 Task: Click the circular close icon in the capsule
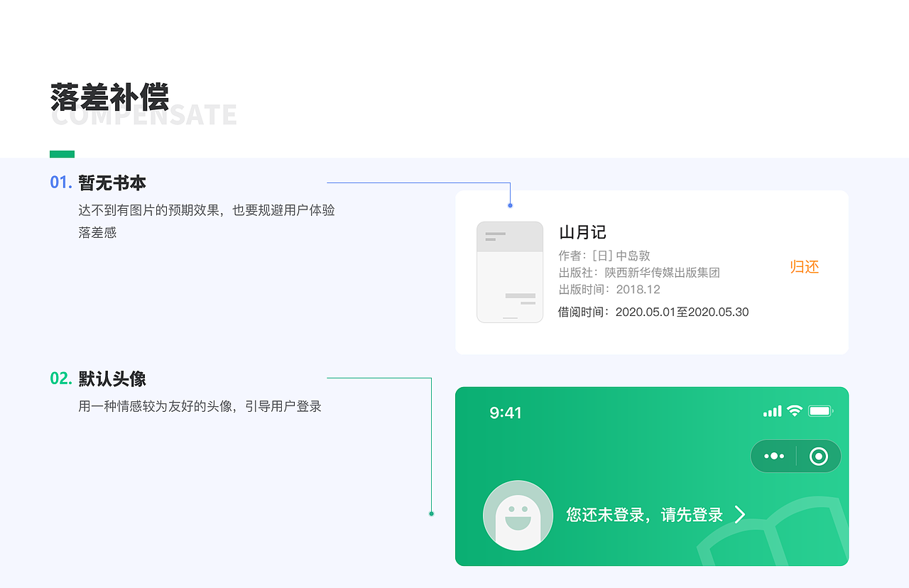point(817,456)
